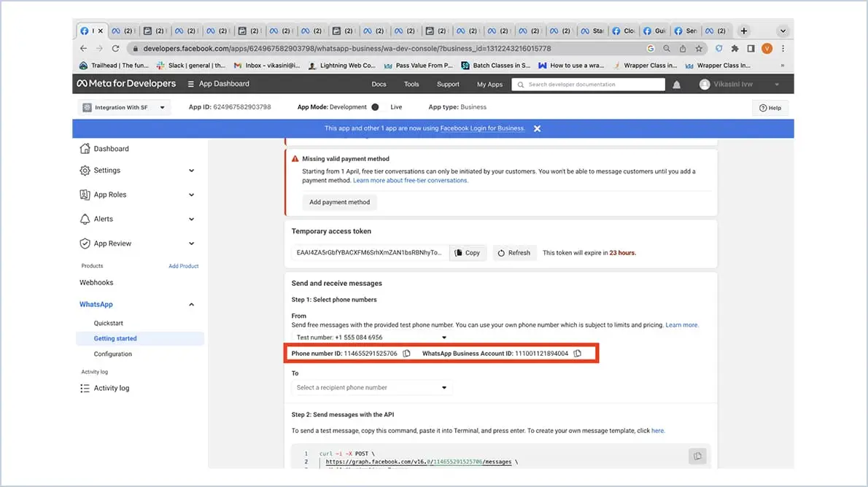Viewport: 868px width, 487px height.
Task: Expand the Settings sidebar section
Action: (192, 171)
